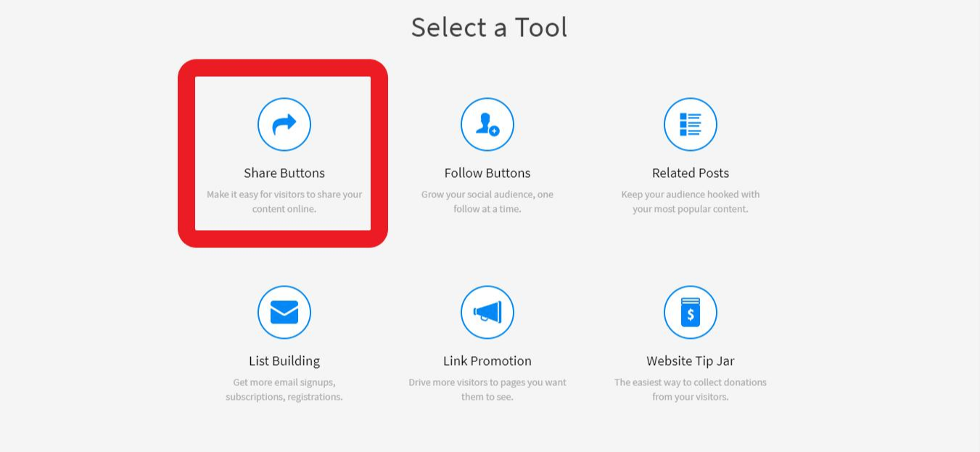Image resolution: width=980 pixels, height=452 pixels.
Task: Choose the List Building title
Action: tap(284, 361)
